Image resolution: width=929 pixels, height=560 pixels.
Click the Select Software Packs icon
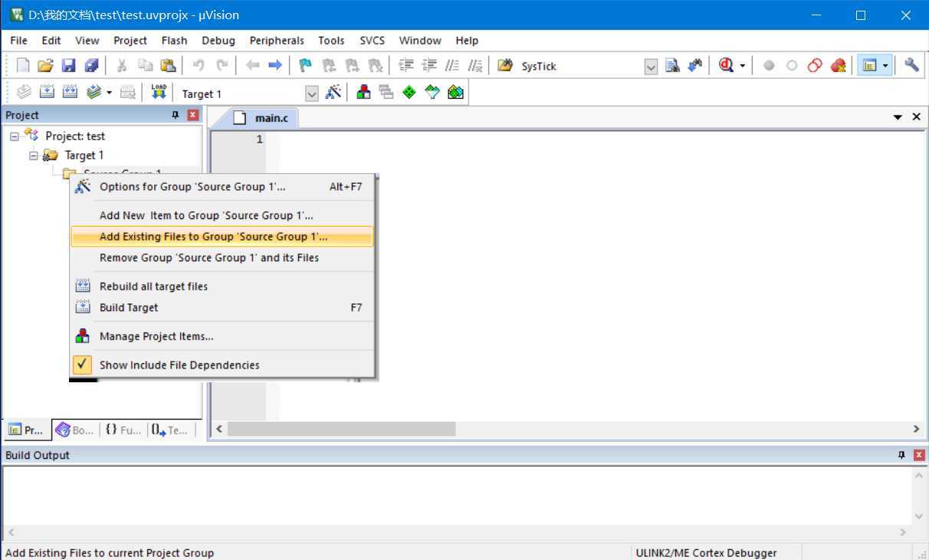[x=432, y=93]
